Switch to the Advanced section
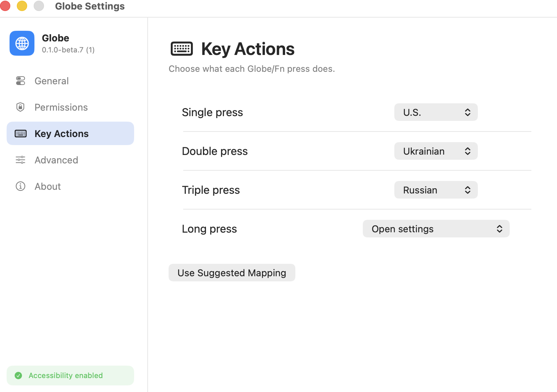The width and height of the screenshot is (557, 392). (x=70, y=160)
